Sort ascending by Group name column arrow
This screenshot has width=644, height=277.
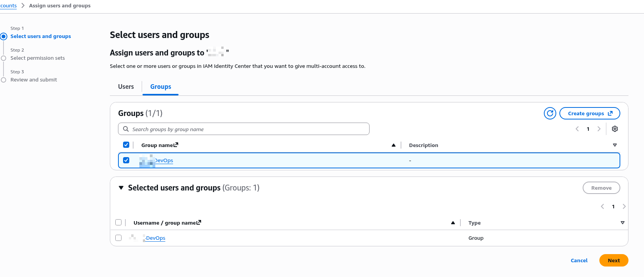point(393,145)
